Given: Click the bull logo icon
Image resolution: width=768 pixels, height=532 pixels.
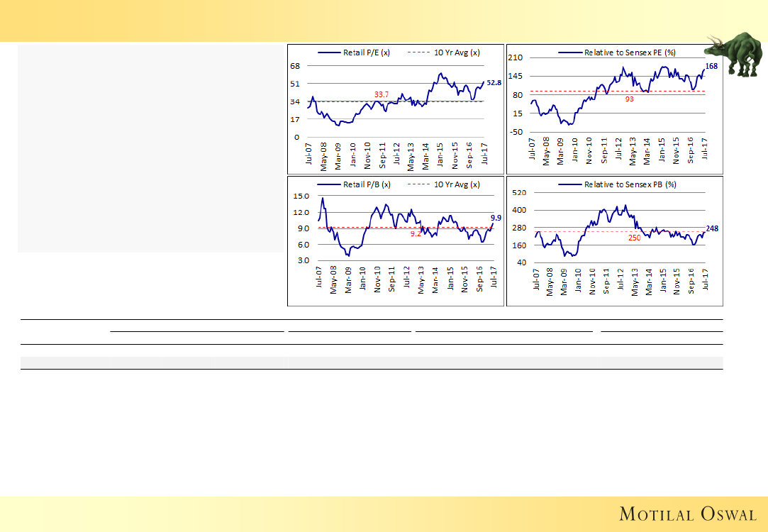Looking at the screenshot, I should [735, 53].
